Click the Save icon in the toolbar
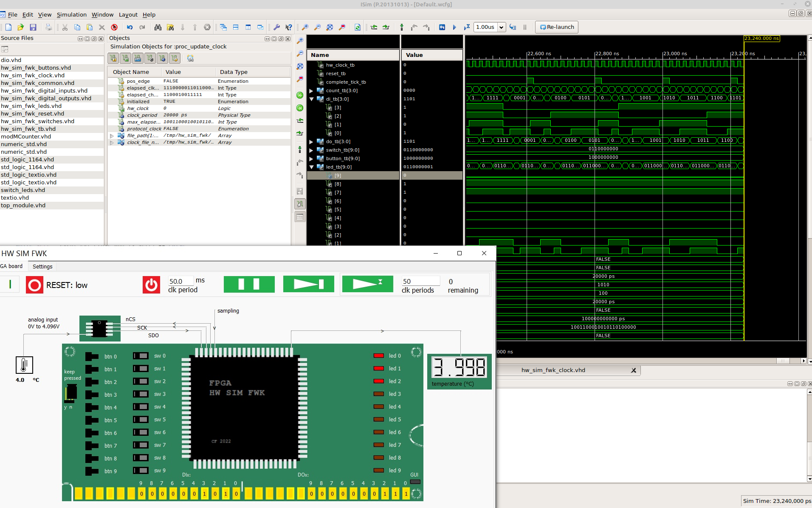 33,27
